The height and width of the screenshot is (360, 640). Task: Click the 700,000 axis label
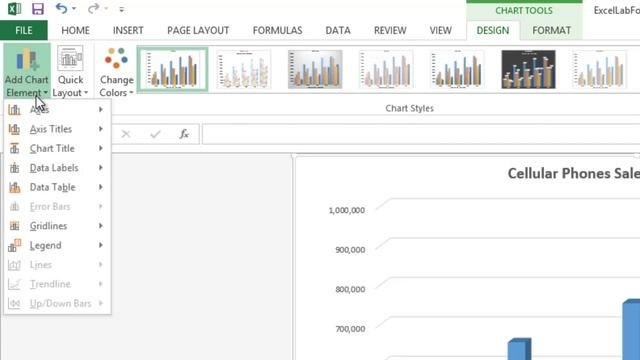coord(350,329)
